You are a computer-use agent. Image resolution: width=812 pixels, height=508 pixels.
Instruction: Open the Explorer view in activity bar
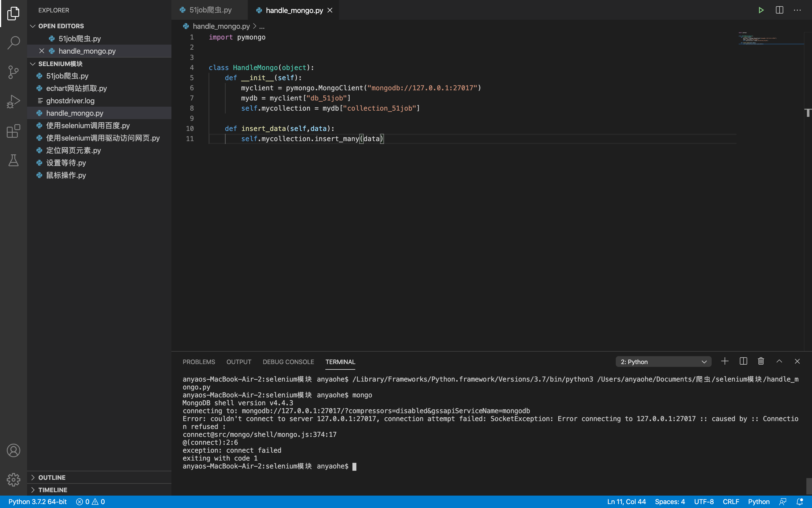14,14
